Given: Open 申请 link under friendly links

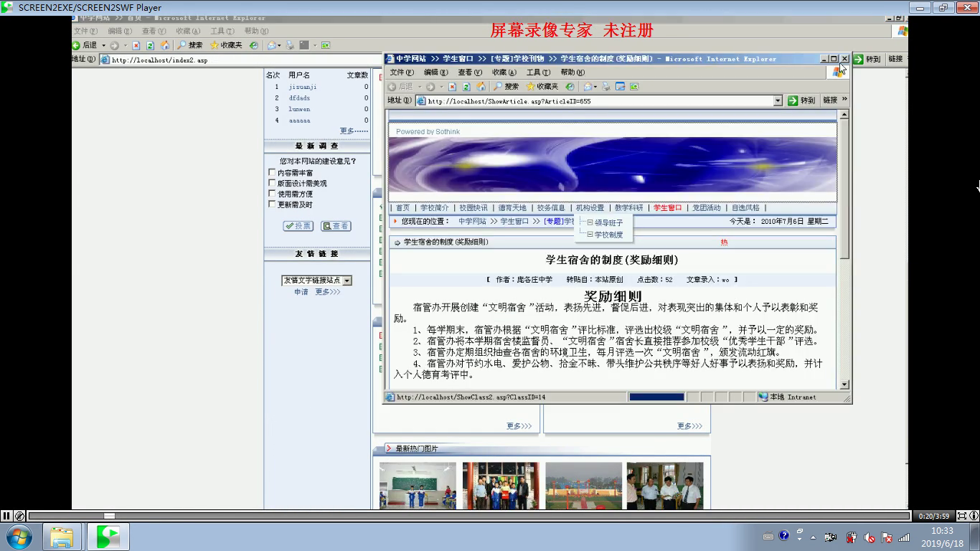Looking at the screenshot, I should tap(301, 292).
